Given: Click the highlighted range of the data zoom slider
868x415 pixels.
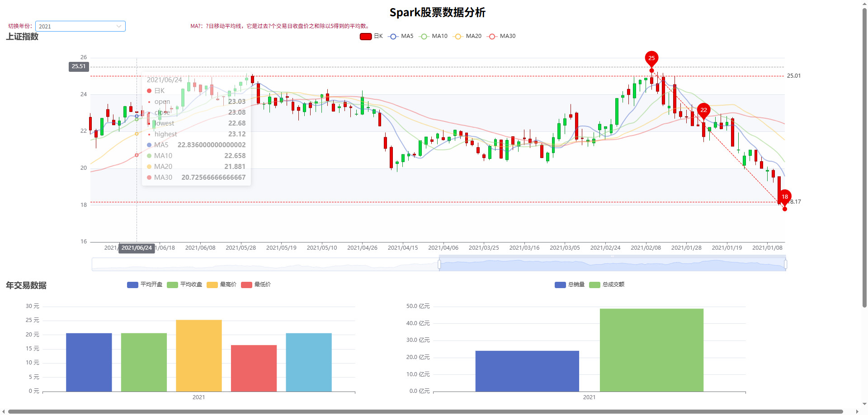Looking at the screenshot, I should (x=613, y=264).
